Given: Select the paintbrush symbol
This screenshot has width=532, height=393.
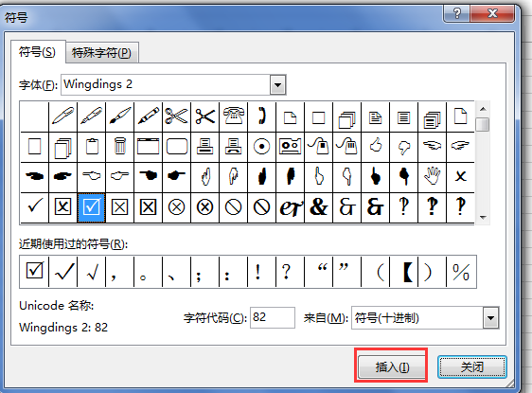Looking at the screenshot, I should tap(120, 116).
